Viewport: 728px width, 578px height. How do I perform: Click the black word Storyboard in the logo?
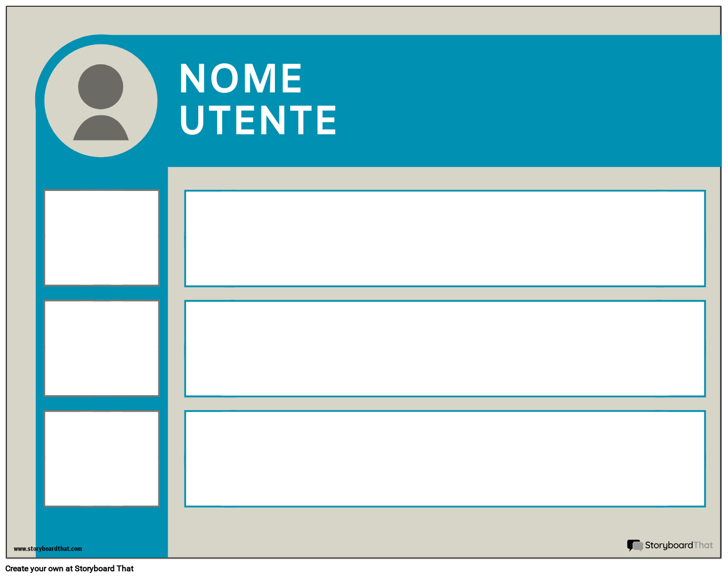pyautogui.click(x=669, y=545)
